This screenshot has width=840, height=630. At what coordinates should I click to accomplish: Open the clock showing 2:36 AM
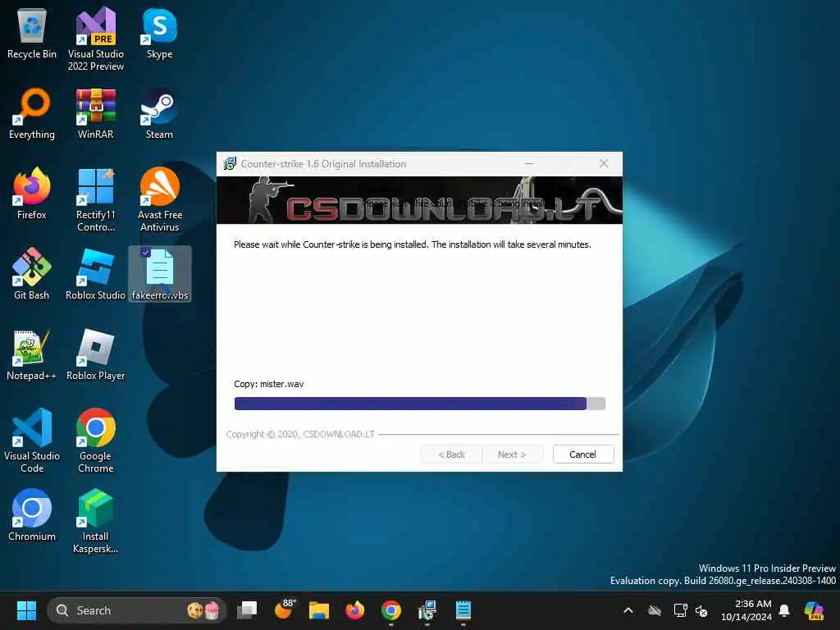pyautogui.click(x=746, y=610)
